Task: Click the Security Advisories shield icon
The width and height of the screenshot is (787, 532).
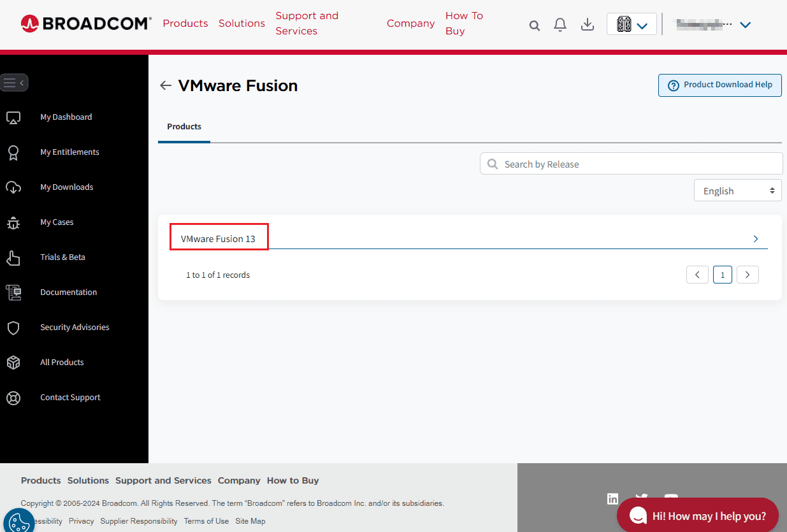Action: click(13, 327)
